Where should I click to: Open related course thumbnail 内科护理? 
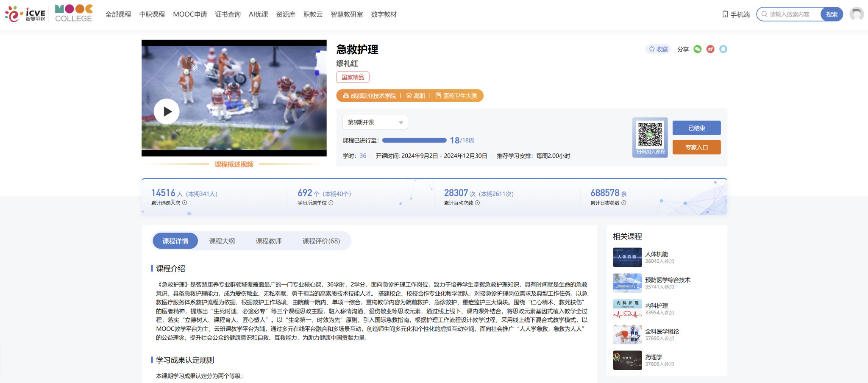[627, 309]
